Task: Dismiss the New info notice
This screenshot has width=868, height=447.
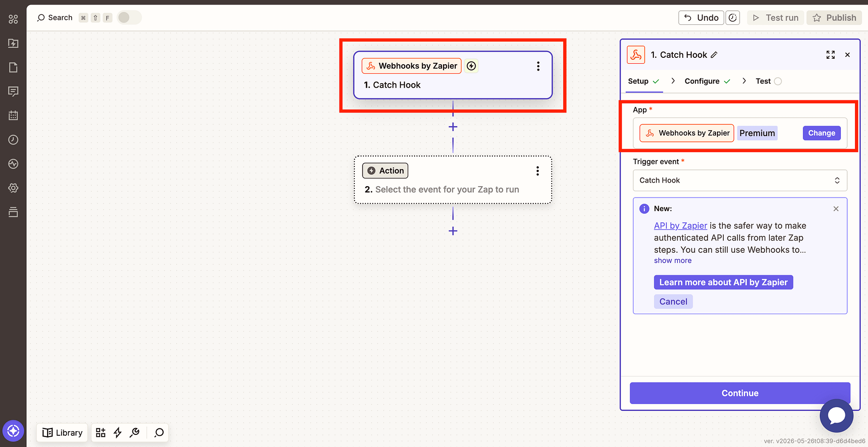Action: tap(836, 209)
